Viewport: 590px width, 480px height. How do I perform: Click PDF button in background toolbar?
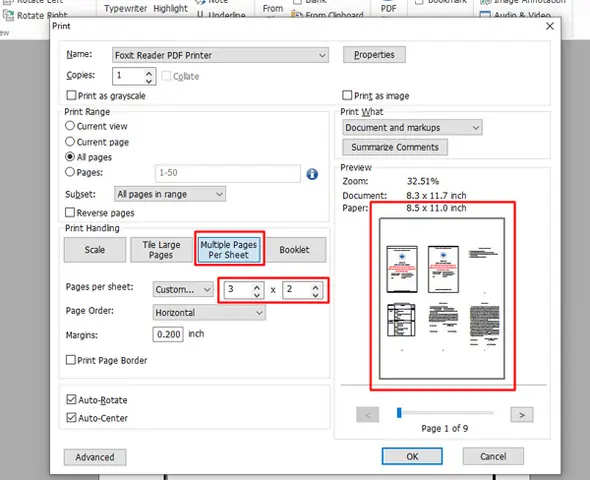click(x=388, y=8)
